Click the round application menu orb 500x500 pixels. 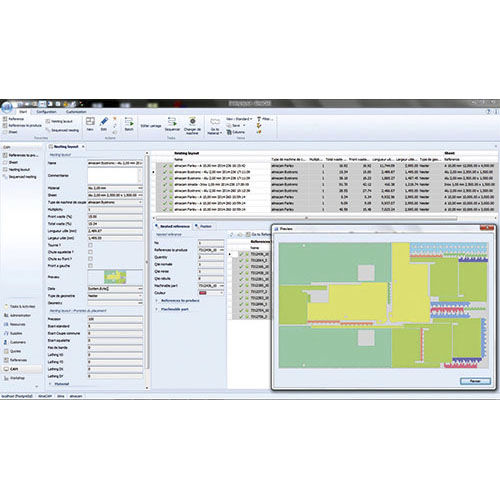[x=7, y=107]
